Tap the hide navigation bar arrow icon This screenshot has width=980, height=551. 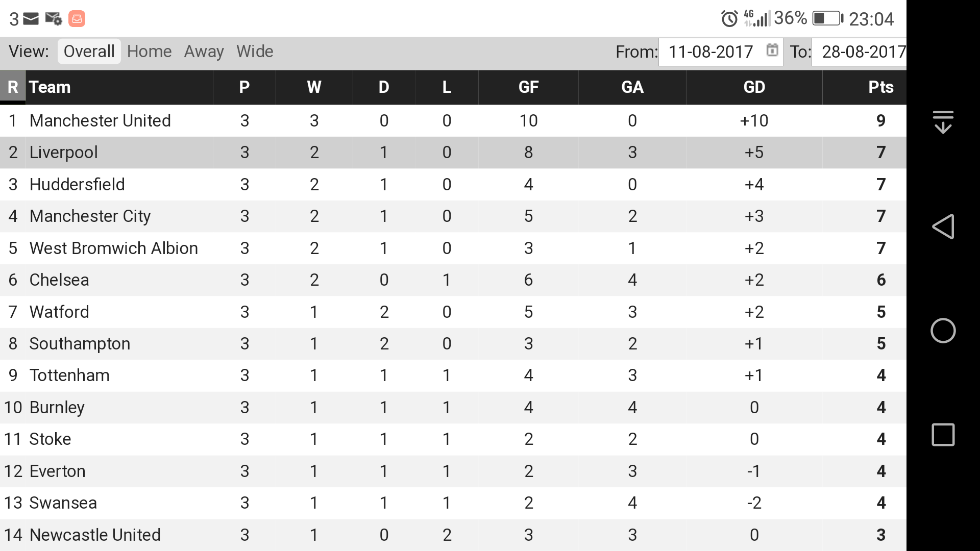pos(943,122)
